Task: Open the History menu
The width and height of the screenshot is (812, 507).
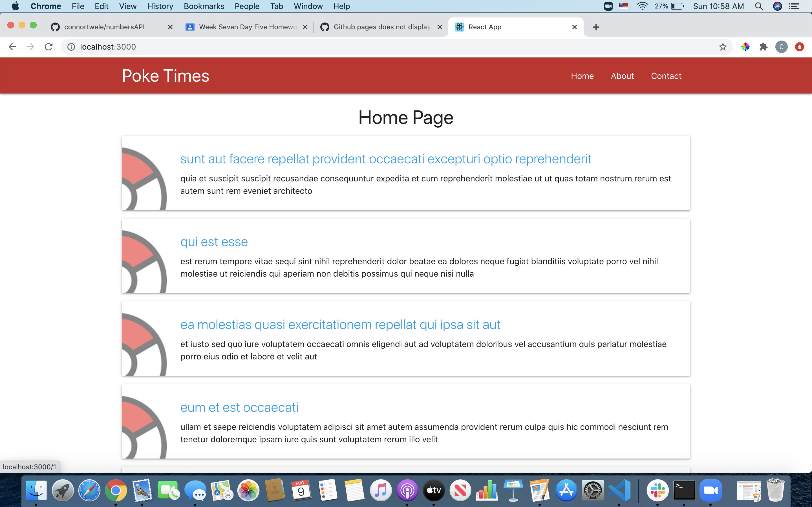Action: [160, 6]
